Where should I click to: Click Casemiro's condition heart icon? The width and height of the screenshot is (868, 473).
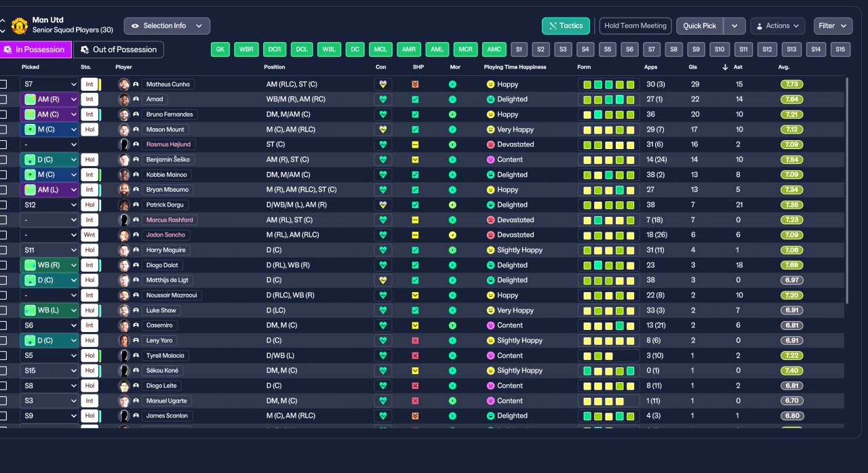pyautogui.click(x=382, y=325)
